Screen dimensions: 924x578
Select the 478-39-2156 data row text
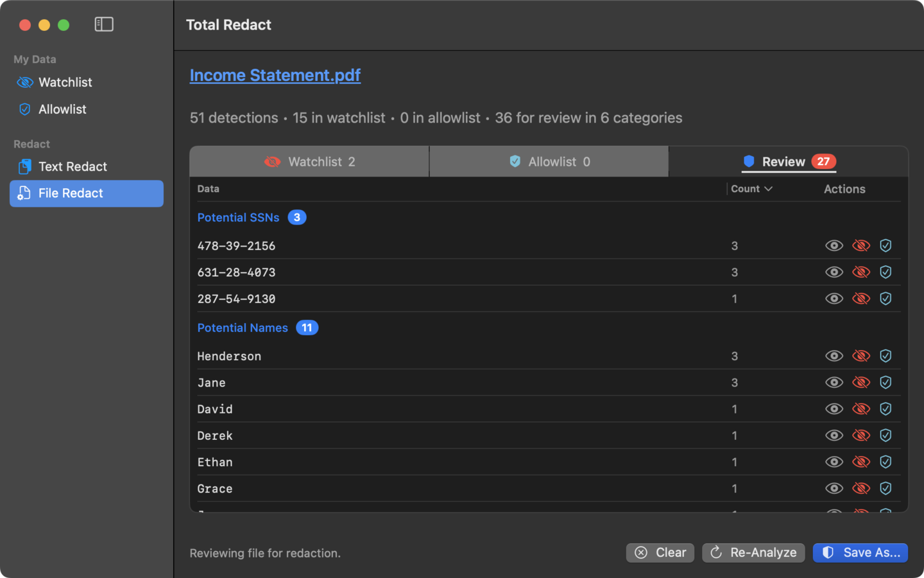pyautogui.click(x=236, y=246)
